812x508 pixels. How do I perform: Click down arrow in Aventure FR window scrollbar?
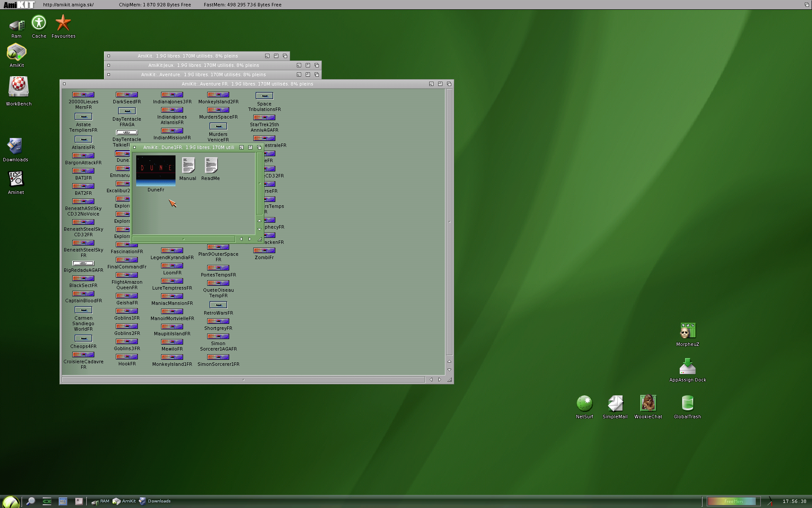449,370
